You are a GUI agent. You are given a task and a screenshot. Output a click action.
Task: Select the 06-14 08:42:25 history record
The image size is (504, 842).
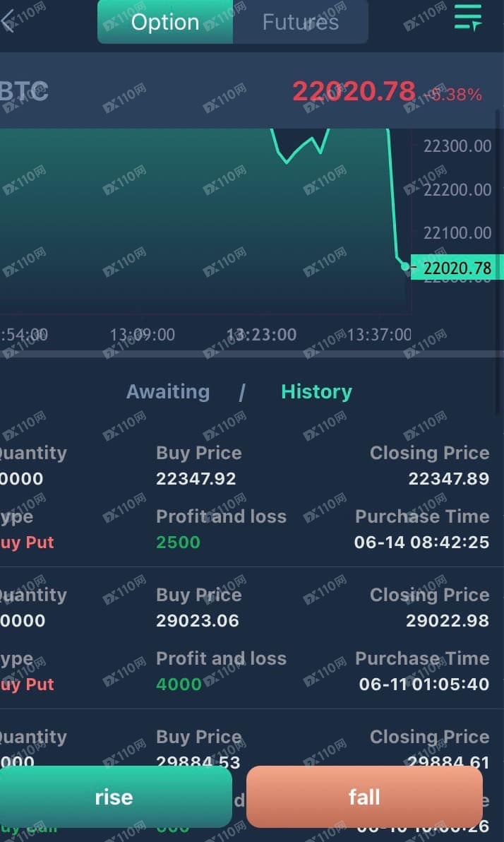coord(252,497)
